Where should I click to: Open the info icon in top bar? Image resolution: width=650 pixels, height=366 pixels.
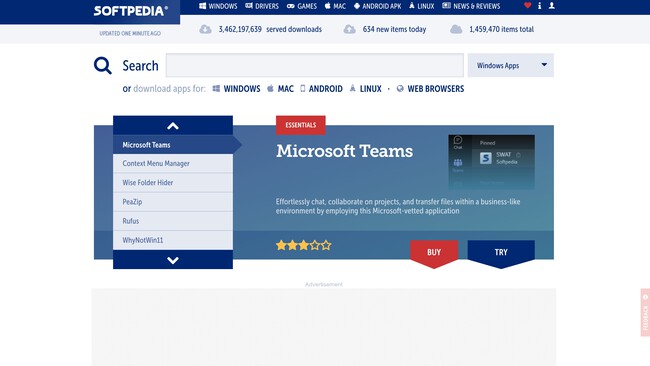click(539, 6)
